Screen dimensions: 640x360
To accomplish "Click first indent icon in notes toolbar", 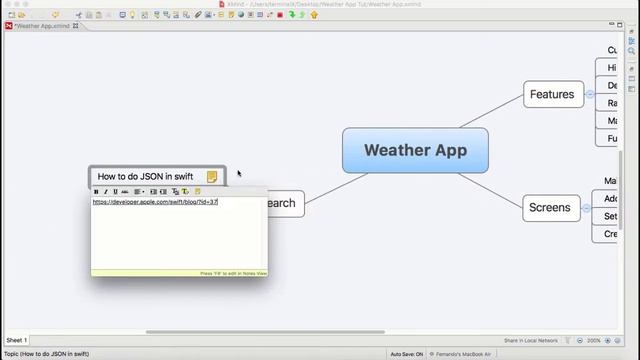I will (153, 191).
